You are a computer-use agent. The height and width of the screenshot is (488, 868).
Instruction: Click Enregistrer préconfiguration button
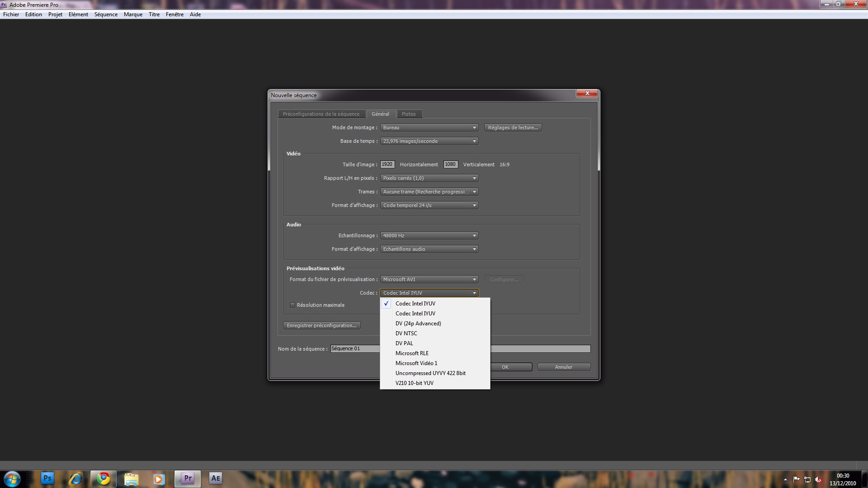click(x=321, y=325)
